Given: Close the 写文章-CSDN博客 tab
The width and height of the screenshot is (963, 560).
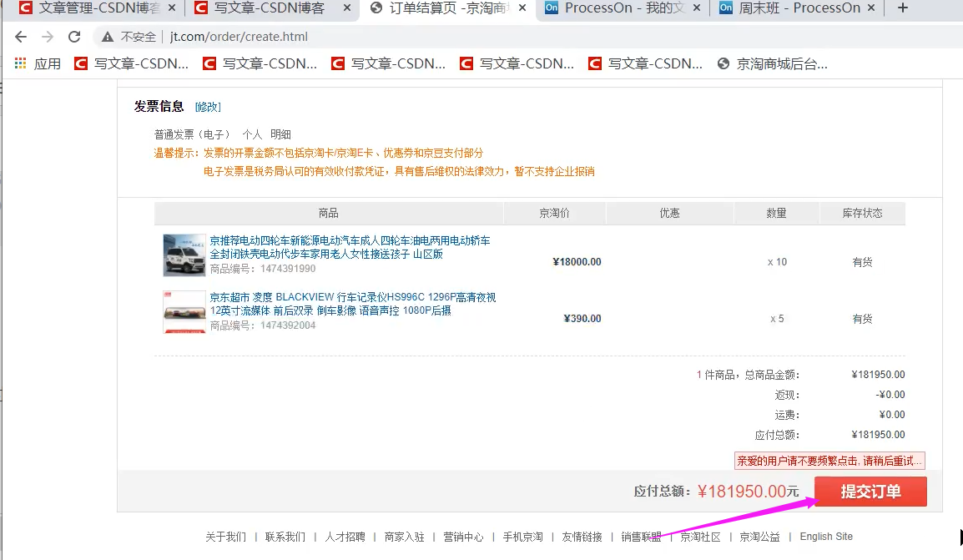Looking at the screenshot, I should click(x=347, y=8).
